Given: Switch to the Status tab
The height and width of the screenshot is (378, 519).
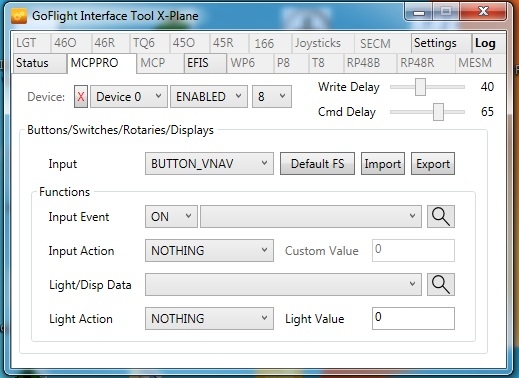Looking at the screenshot, I should tap(39, 63).
